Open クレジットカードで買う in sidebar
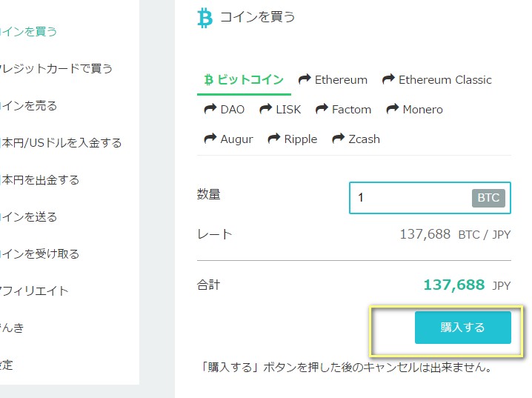 [x=56, y=68]
